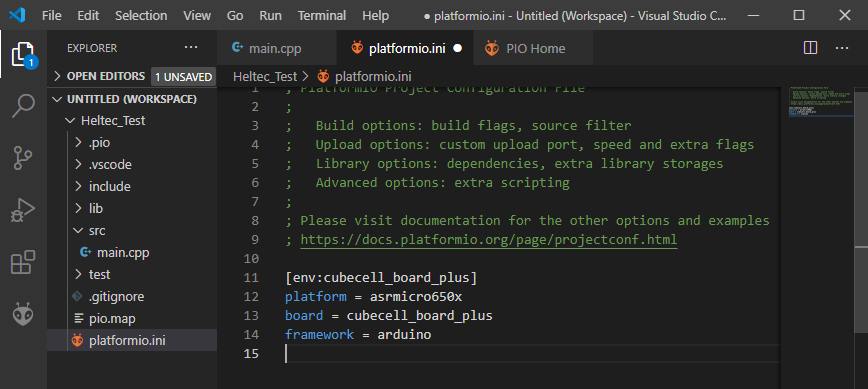868x389 pixels.
Task: Select pio.map in the file tree
Action: (112, 319)
